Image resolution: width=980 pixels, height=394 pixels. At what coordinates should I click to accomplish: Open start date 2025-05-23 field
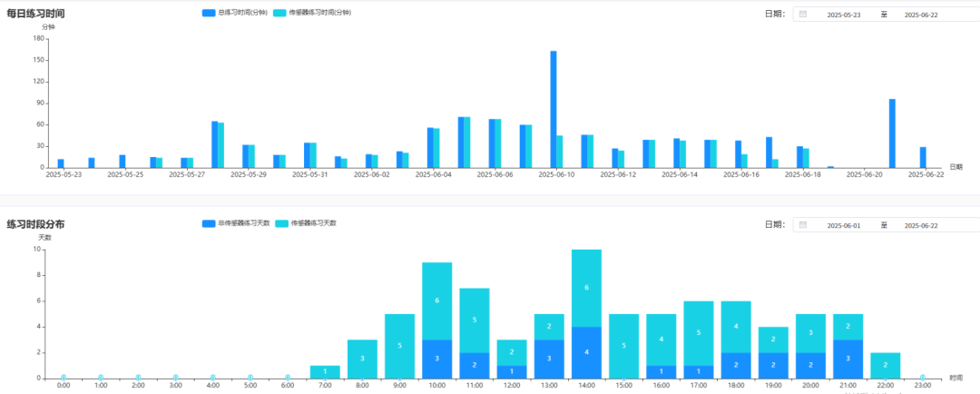coord(843,15)
